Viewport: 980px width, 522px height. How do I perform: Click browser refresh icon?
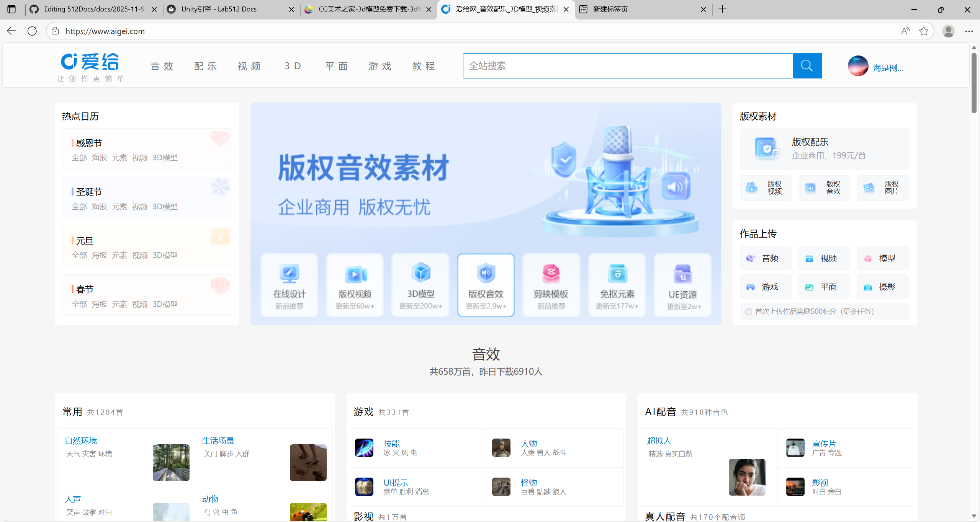(x=32, y=31)
